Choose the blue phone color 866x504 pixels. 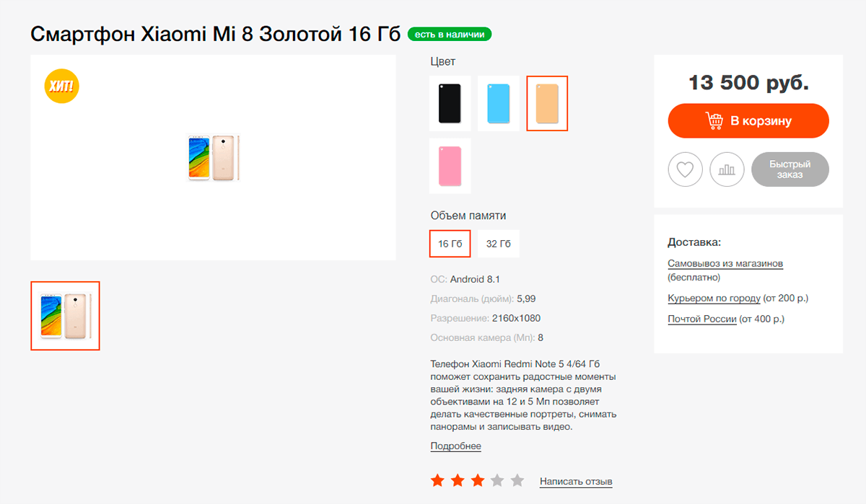click(499, 104)
